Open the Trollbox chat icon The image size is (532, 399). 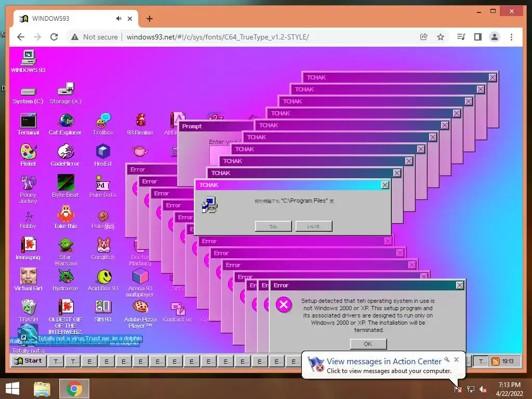[x=103, y=125]
